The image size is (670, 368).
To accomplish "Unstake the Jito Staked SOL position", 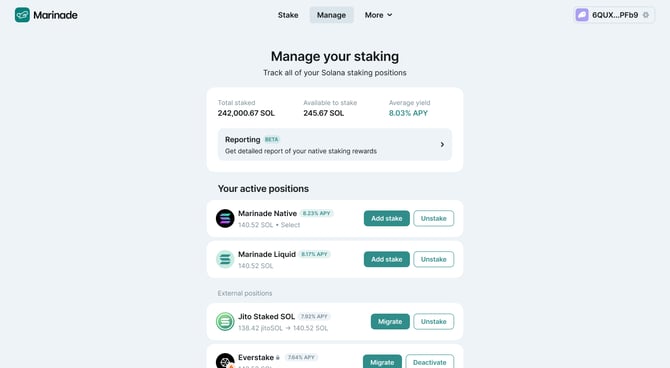I will click(433, 321).
